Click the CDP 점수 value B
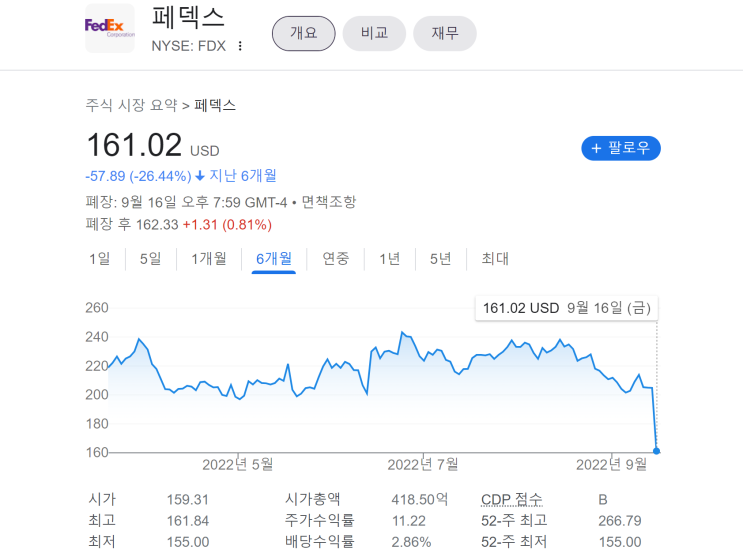 click(603, 500)
